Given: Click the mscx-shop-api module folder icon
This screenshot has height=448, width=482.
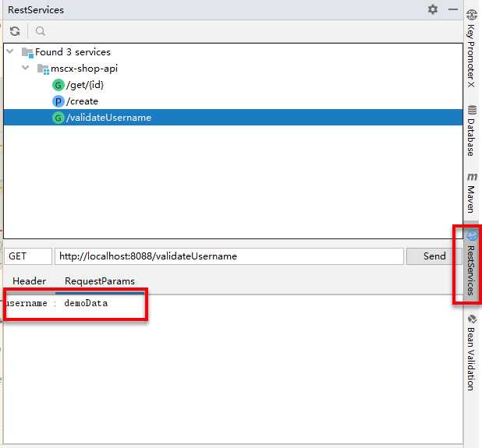Looking at the screenshot, I should (x=43, y=69).
